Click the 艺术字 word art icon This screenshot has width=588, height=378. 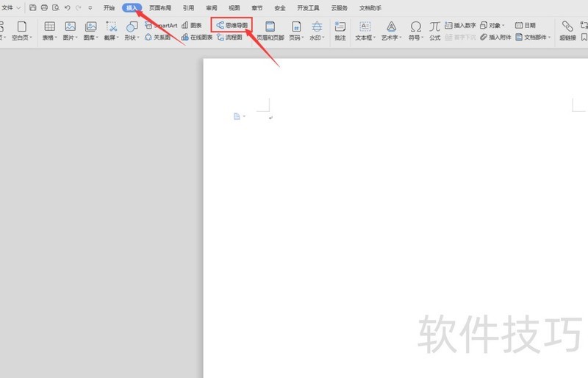click(x=391, y=26)
